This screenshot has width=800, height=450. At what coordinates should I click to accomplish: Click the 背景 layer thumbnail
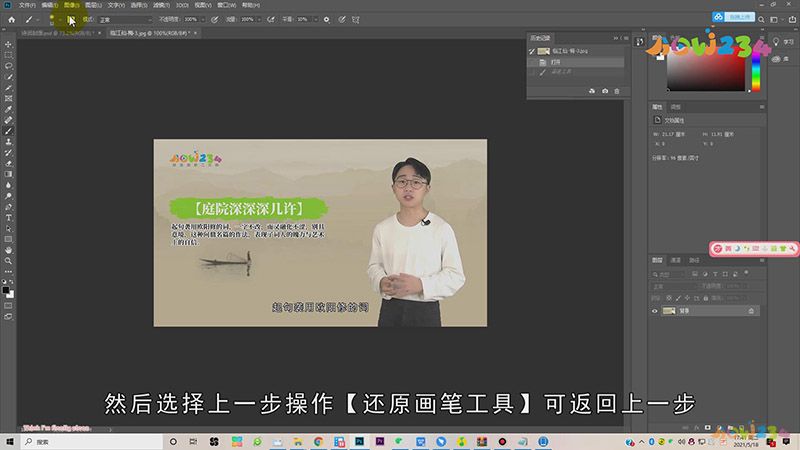pos(669,311)
